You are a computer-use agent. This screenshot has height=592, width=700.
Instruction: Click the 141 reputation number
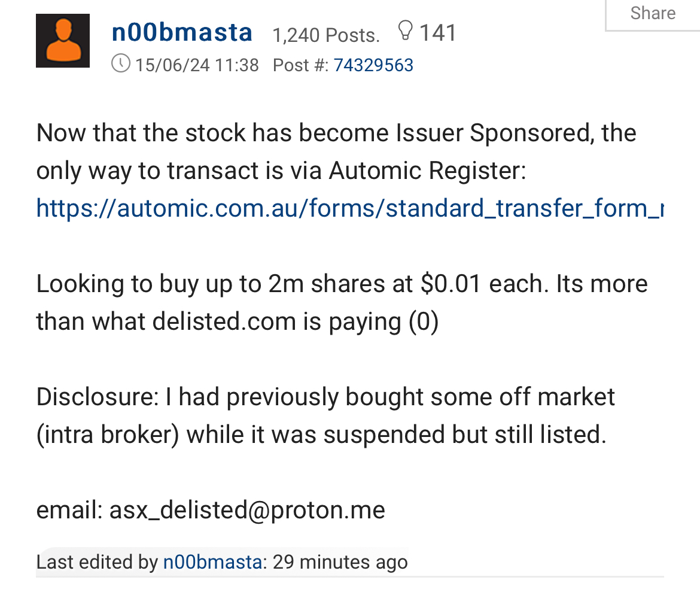pos(437,33)
